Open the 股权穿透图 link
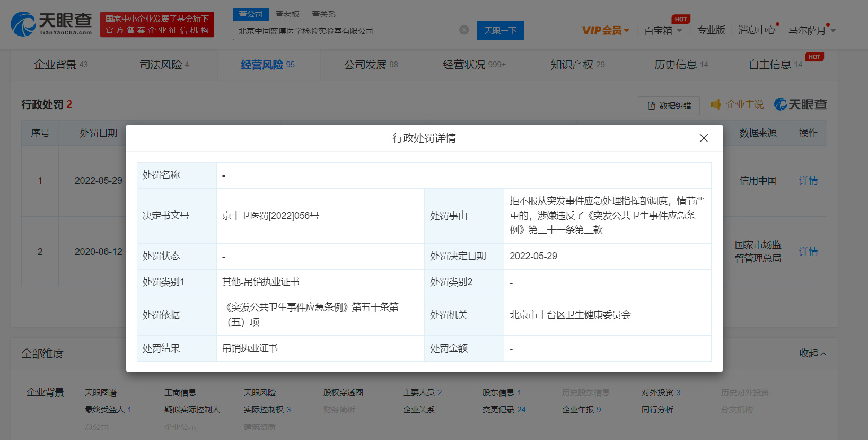868x440 pixels. [x=343, y=393]
